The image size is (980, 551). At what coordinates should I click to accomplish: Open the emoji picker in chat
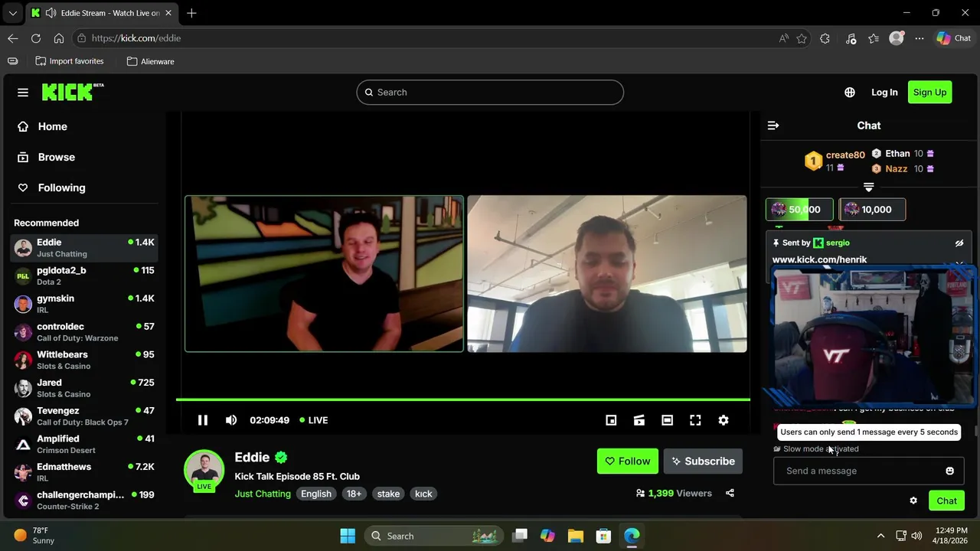949,471
